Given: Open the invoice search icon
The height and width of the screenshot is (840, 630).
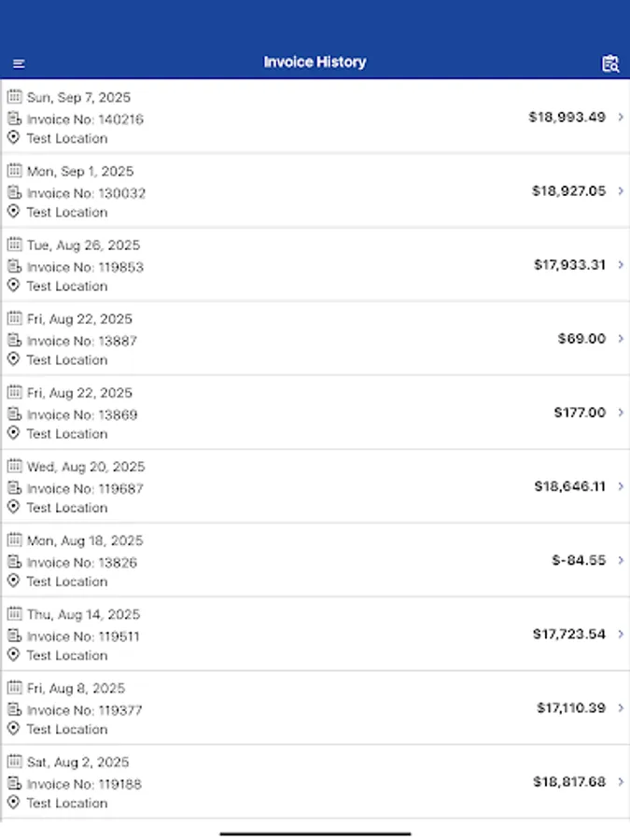Looking at the screenshot, I should [x=611, y=63].
